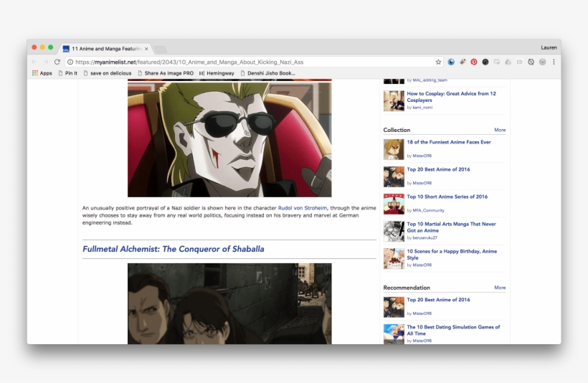Open 18 of the Funniest Anime Faces Ever

449,142
